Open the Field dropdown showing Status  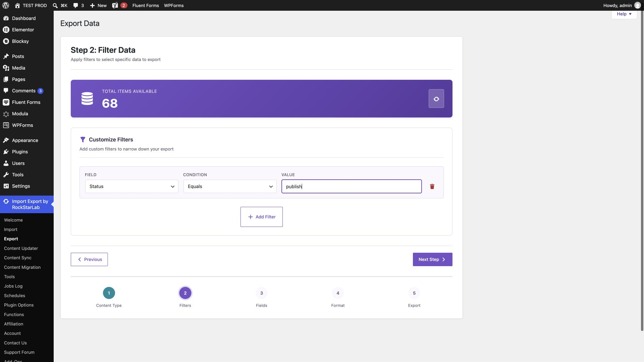(x=131, y=186)
